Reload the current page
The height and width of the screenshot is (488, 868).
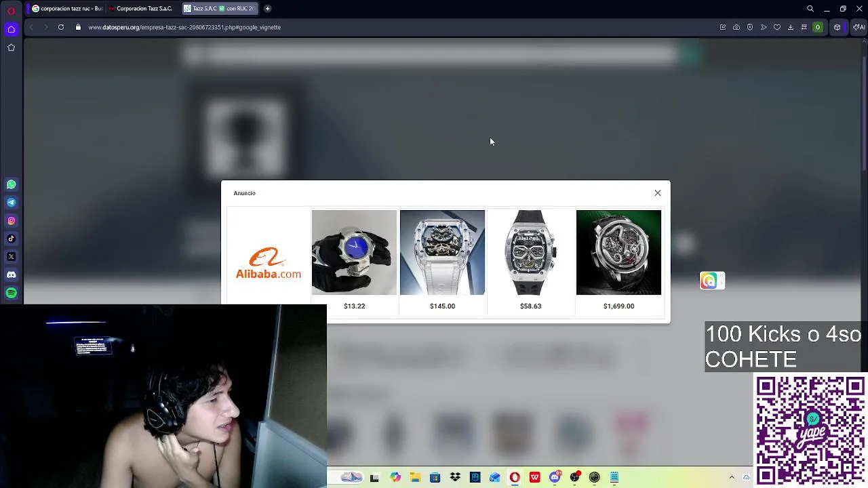tap(61, 27)
